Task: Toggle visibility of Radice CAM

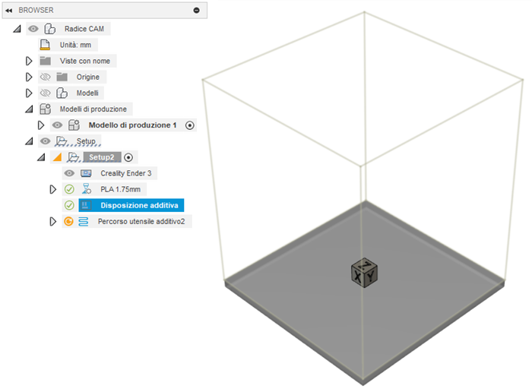Action: tap(33, 29)
